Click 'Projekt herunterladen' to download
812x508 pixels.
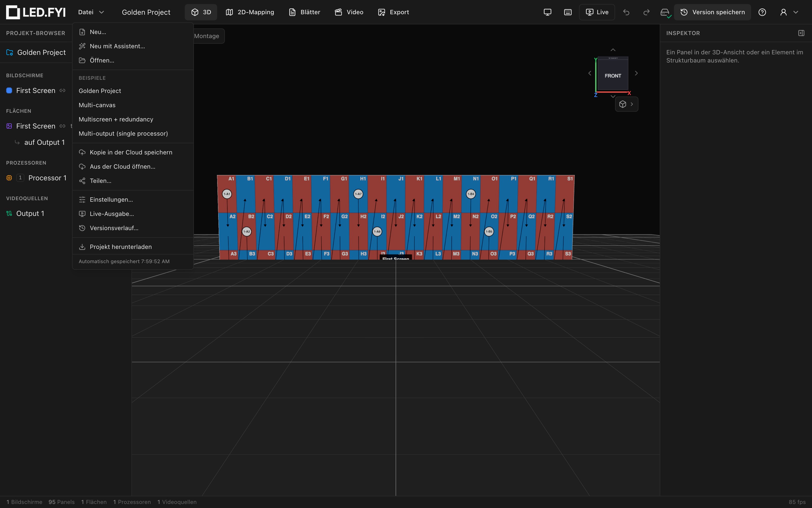click(133, 247)
